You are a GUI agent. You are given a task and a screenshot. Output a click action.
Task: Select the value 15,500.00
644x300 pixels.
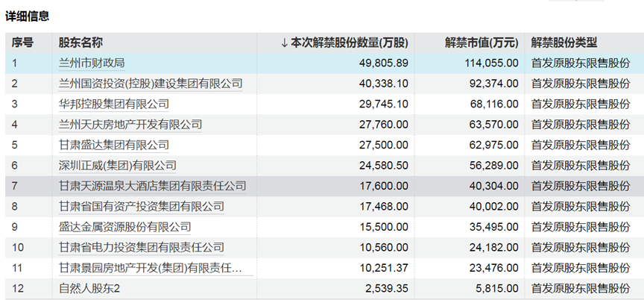[x=383, y=227]
